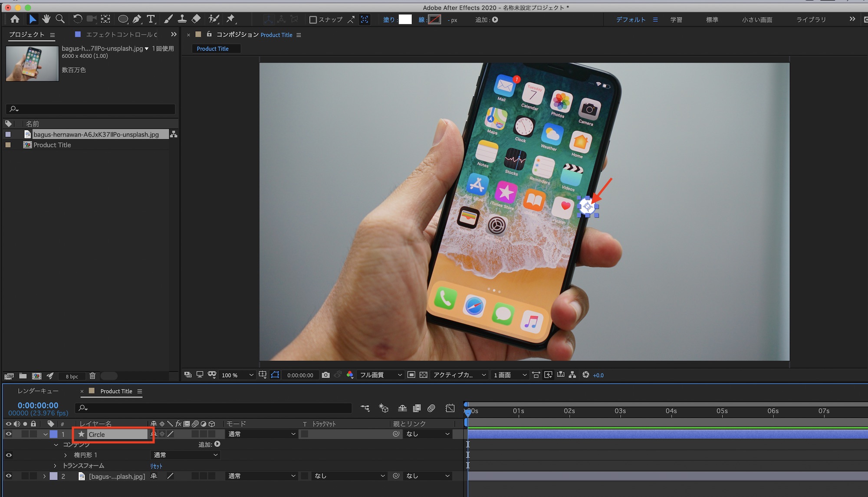
Task: Enable the スナップ checkbox
Action: click(312, 20)
